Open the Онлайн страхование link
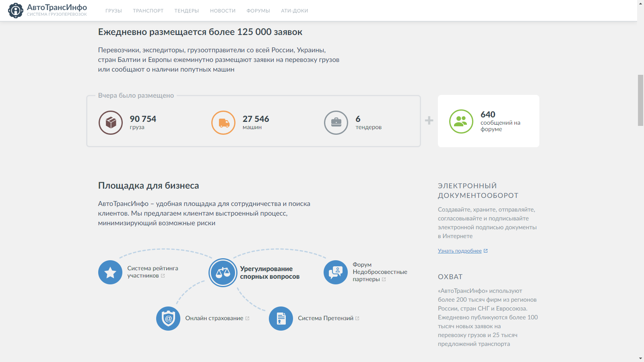This screenshot has height=362, width=644. click(214, 318)
